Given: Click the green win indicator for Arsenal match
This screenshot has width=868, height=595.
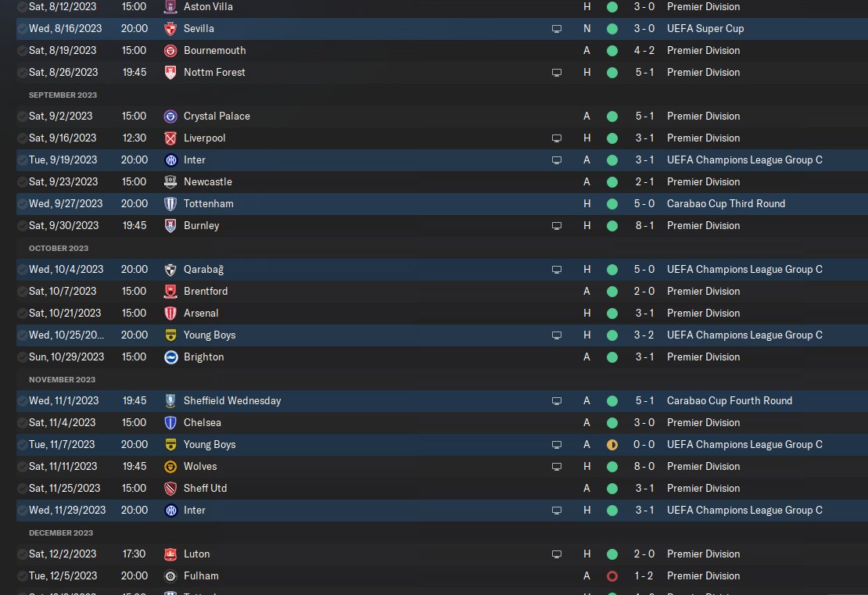Looking at the screenshot, I should click(612, 313).
